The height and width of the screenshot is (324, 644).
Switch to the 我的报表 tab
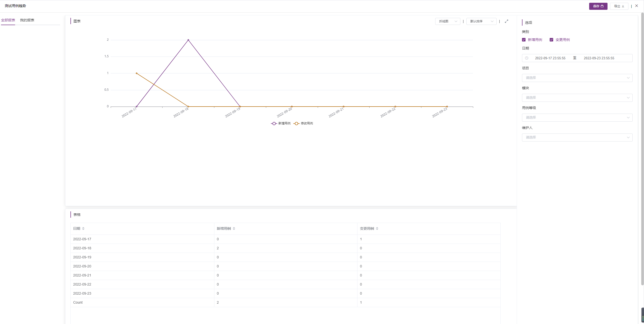pyautogui.click(x=27, y=20)
